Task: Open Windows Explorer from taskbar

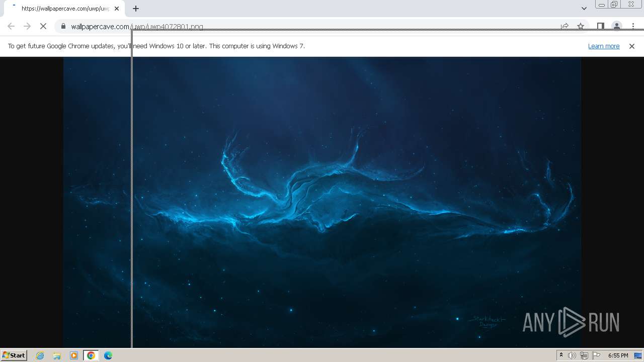Action: [x=57, y=355]
